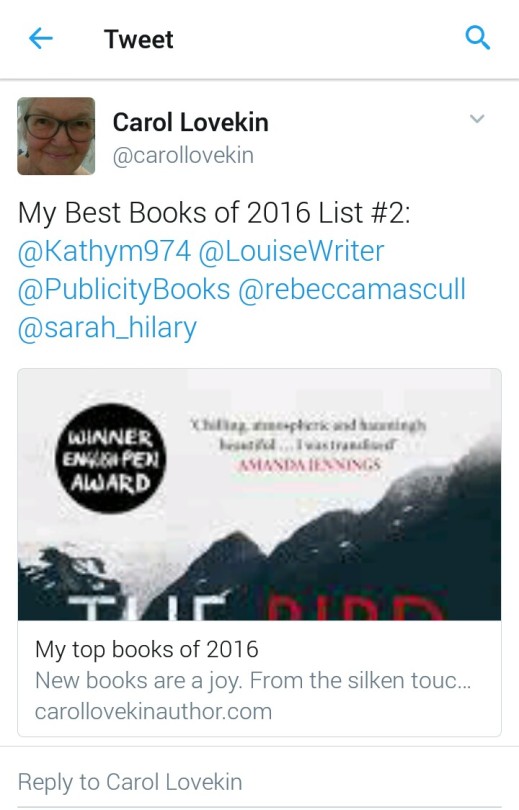Open the book cover preview image
Viewport: 519px width, 810px height.
coord(259,494)
